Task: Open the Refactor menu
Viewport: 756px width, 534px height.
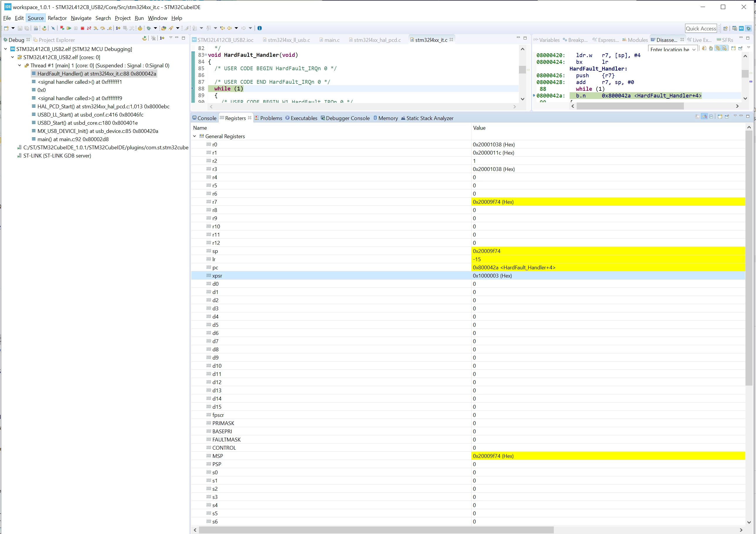Action: point(57,18)
